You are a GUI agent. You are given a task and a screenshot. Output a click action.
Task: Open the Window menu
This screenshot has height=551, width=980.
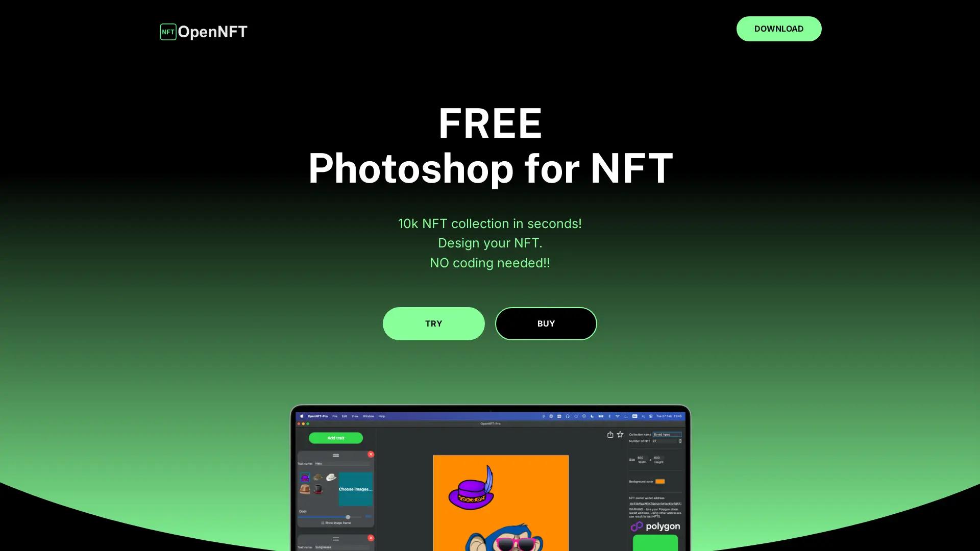click(368, 416)
